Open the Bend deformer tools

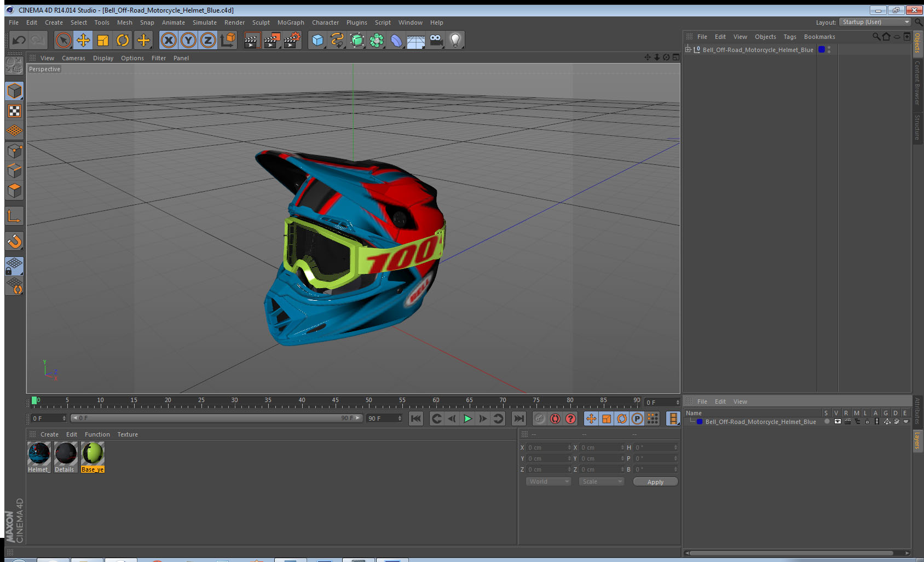click(x=396, y=40)
